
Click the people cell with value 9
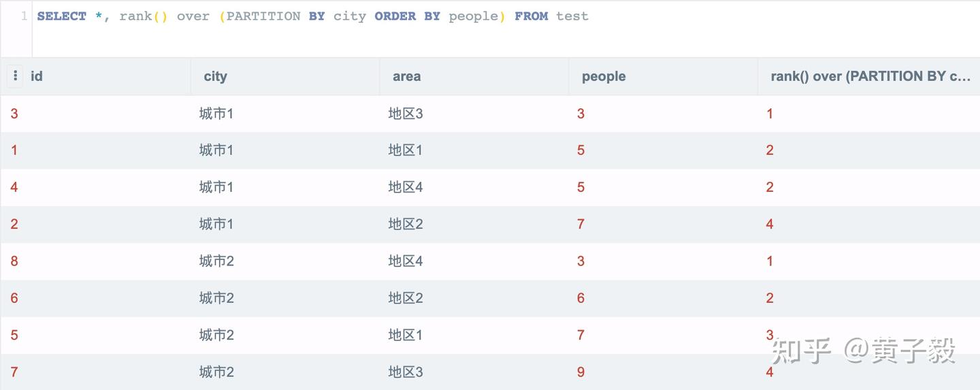pyautogui.click(x=581, y=372)
